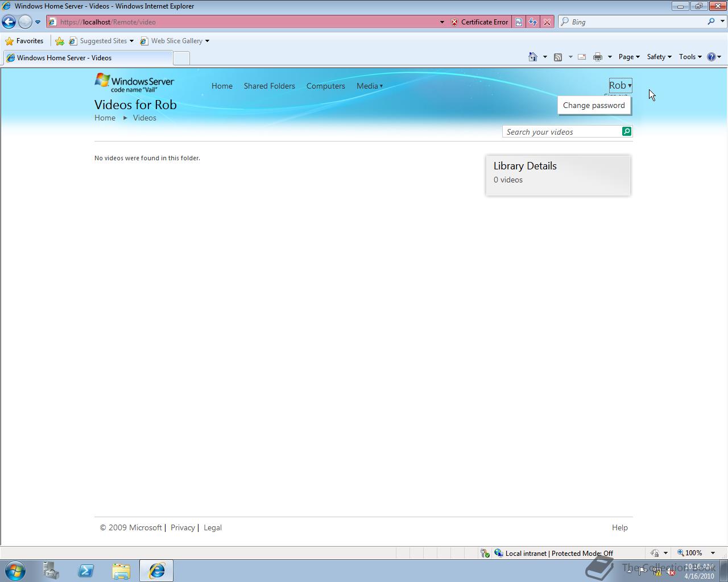Open the volume tray icon
This screenshot has width=728, height=582.
671,572
